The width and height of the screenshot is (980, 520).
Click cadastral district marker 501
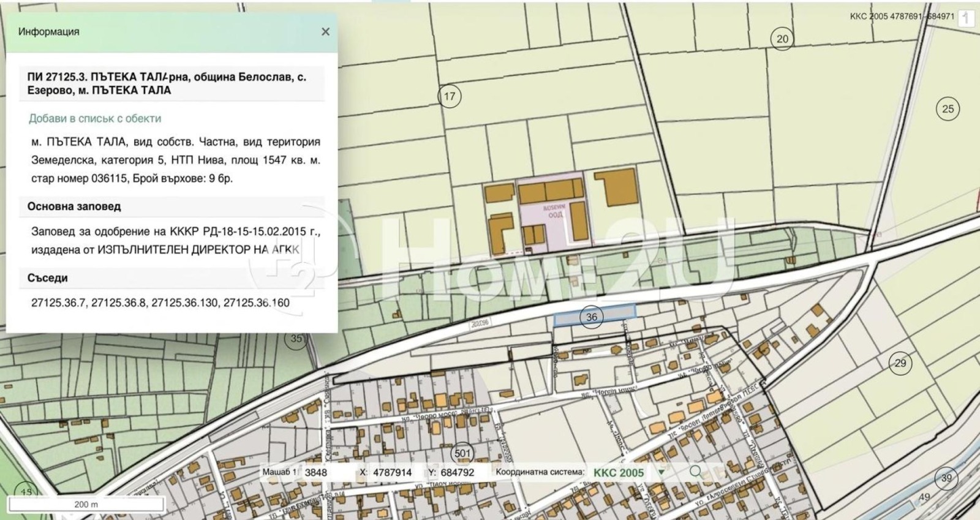pyautogui.click(x=462, y=454)
